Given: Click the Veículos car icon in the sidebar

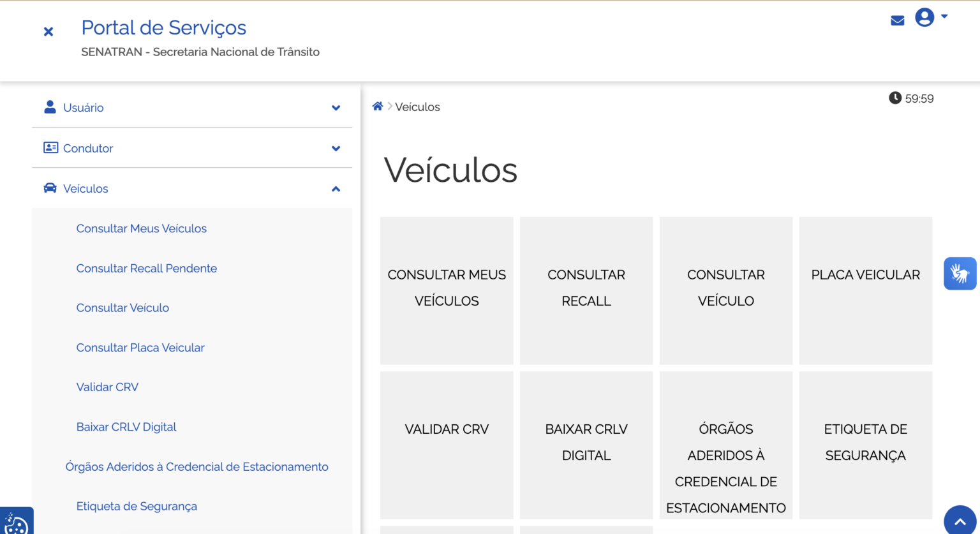Looking at the screenshot, I should pyautogui.click(x=50, y=188).
